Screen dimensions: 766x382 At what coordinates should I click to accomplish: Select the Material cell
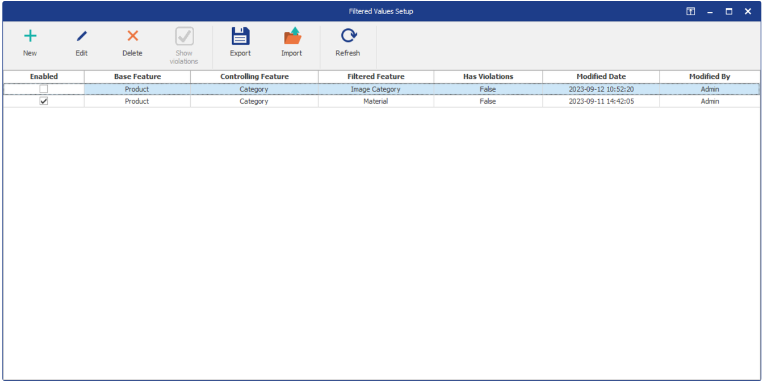tap(376, 102)
